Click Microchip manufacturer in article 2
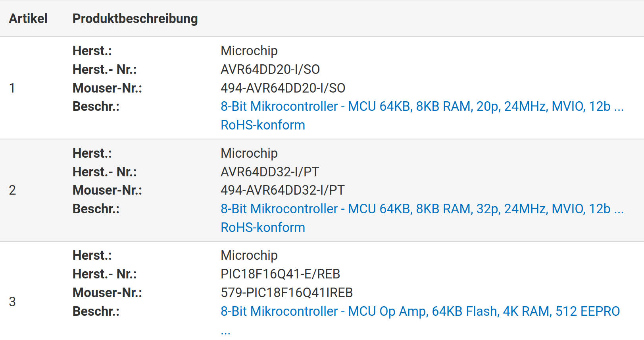This screenshot has width=644, height=340. click(x=249, y=153)
